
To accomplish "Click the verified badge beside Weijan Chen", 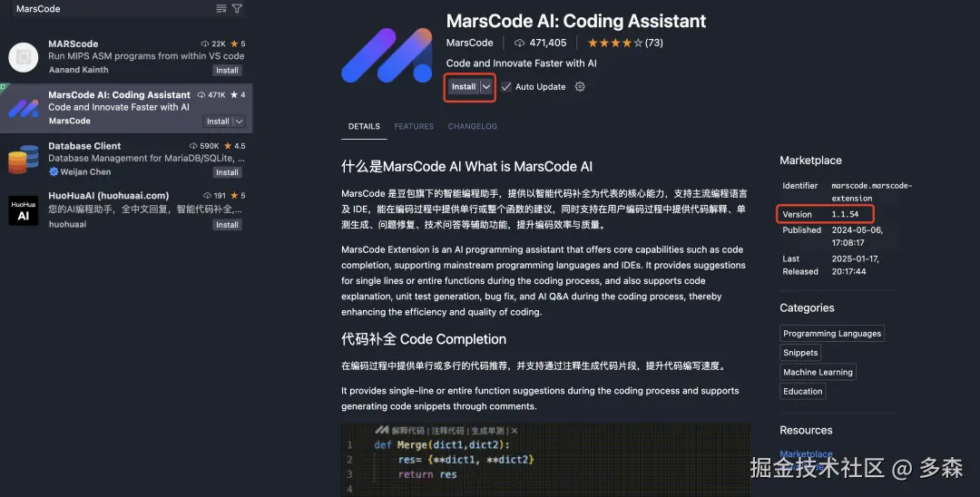I will (x=54, y=171).
